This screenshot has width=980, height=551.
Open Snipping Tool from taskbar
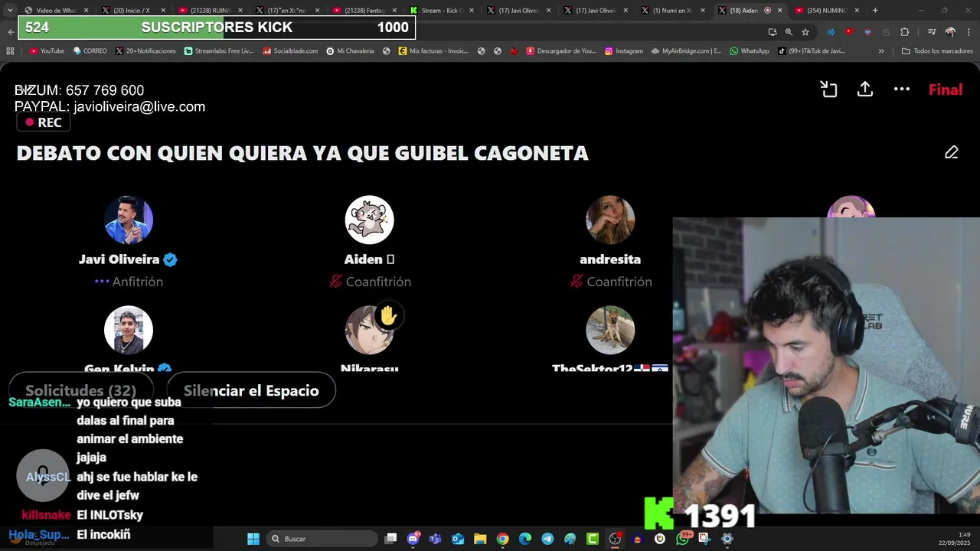704,539
